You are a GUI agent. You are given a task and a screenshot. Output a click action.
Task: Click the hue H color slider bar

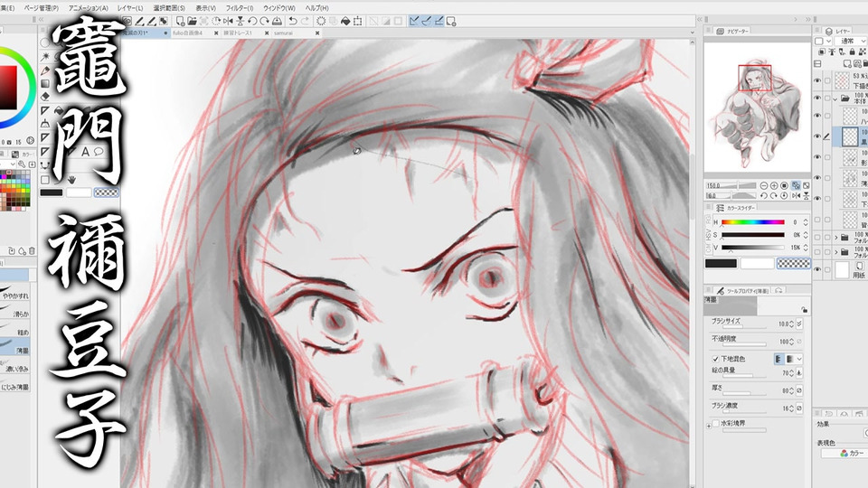[753, 222]
